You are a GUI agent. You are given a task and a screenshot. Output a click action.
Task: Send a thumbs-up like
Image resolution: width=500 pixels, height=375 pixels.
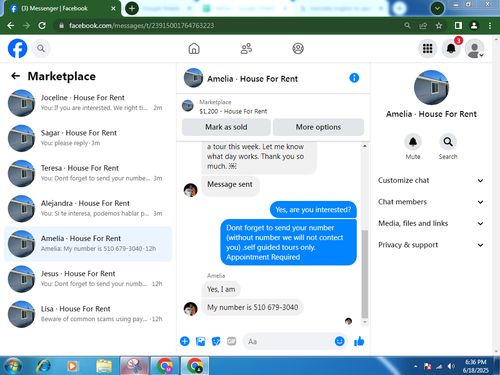point(359,341)
